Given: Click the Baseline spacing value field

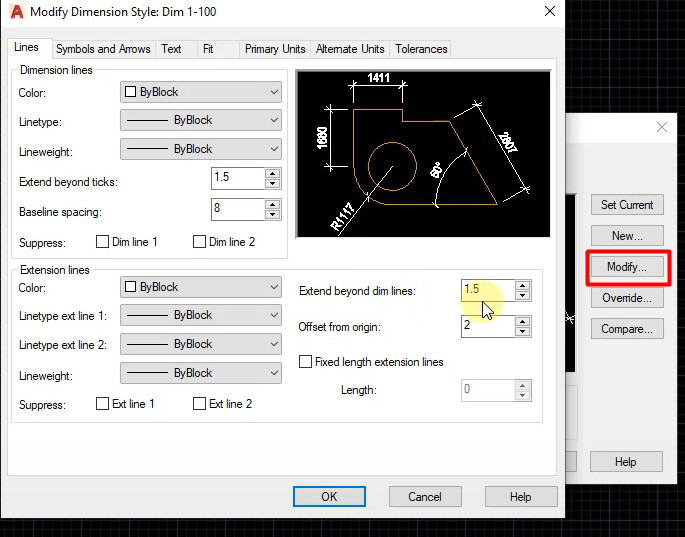Looking at the screenshot, I should click(238, 209).
